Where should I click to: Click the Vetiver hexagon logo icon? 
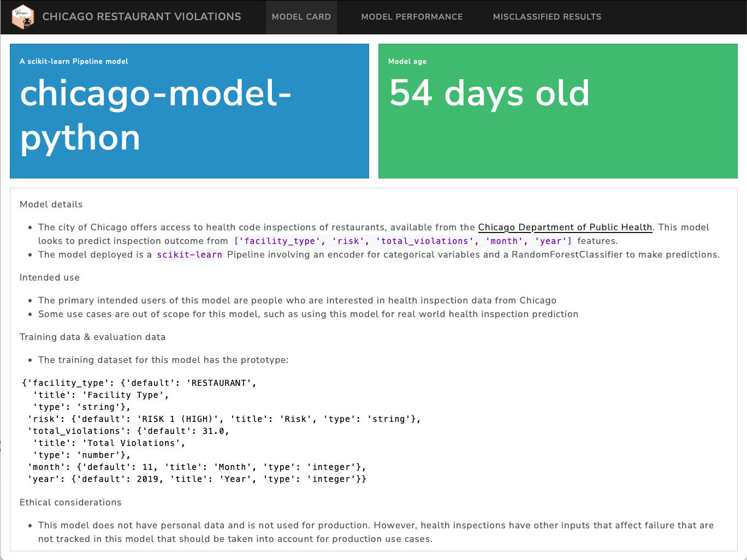[x=23, y=17]
